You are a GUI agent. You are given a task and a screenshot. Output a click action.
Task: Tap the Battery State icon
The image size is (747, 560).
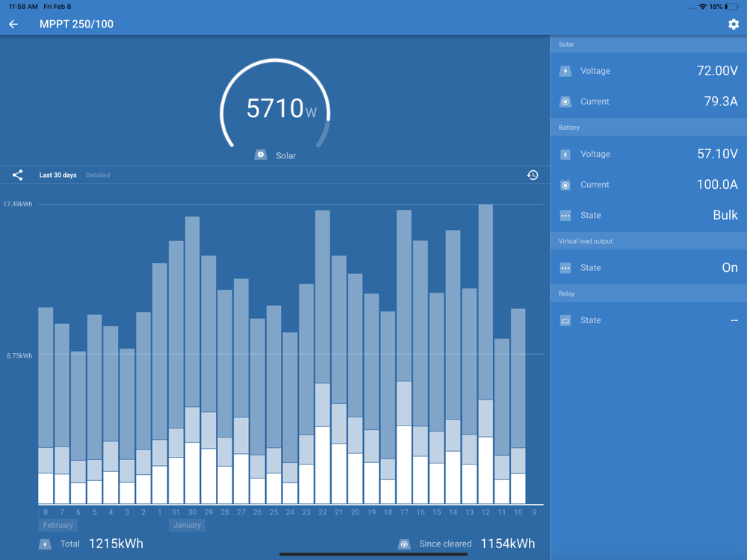click(x=565, y=215)
